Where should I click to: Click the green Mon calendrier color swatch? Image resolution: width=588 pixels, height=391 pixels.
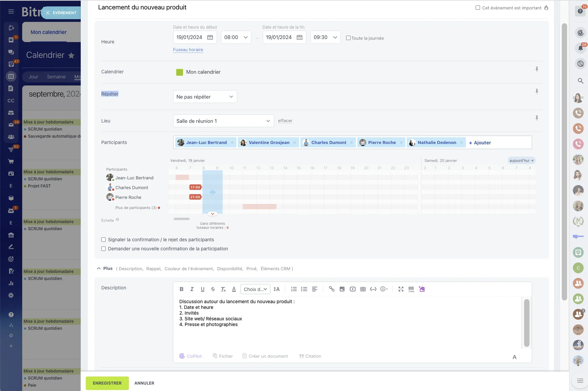179,72
